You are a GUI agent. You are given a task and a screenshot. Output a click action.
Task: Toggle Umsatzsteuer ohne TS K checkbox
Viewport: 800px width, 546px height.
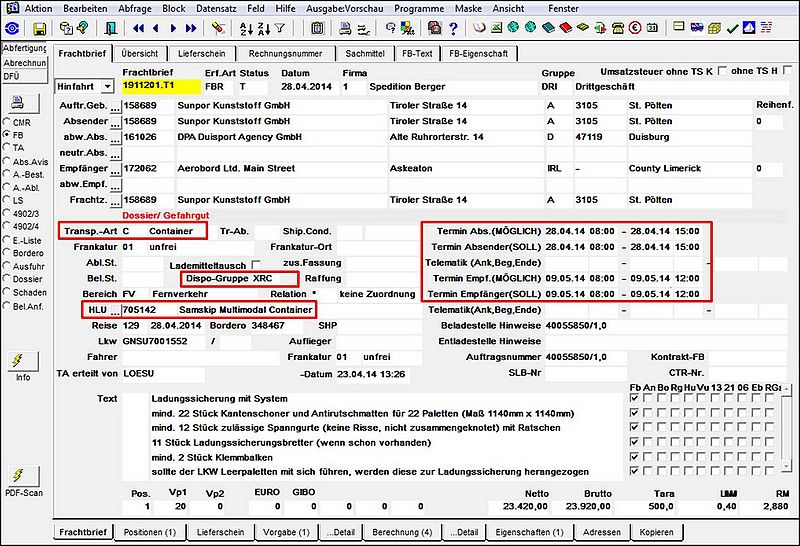(722, 71)
